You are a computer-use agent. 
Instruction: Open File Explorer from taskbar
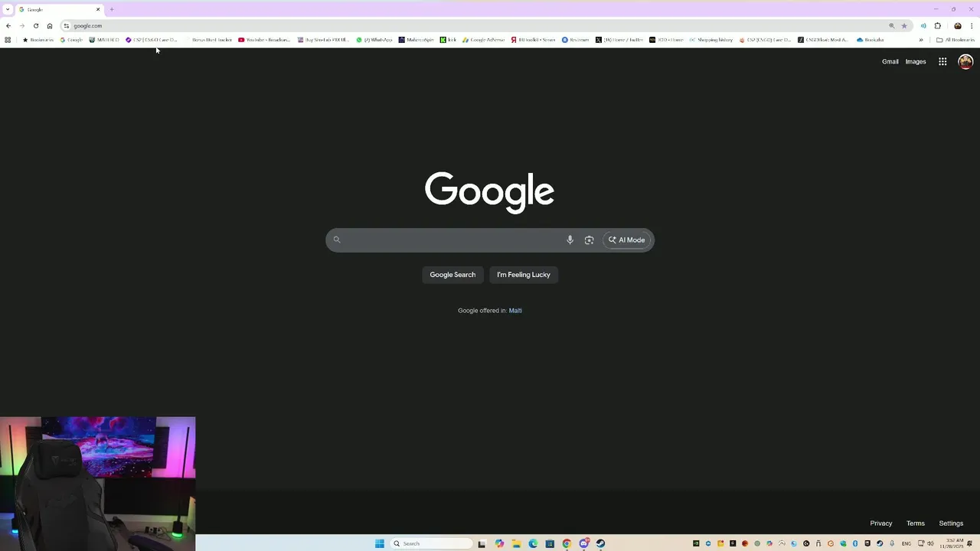tap(517, 543)
